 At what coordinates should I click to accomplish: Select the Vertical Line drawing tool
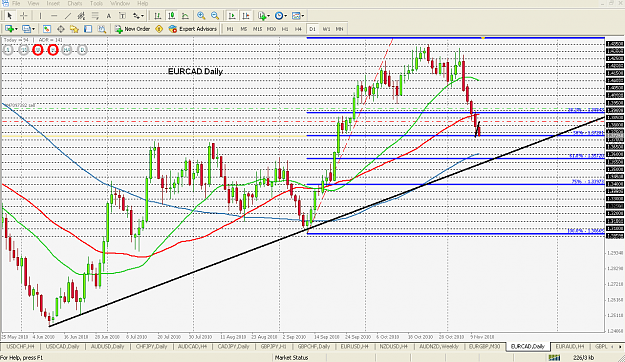(x=40, y=16)
